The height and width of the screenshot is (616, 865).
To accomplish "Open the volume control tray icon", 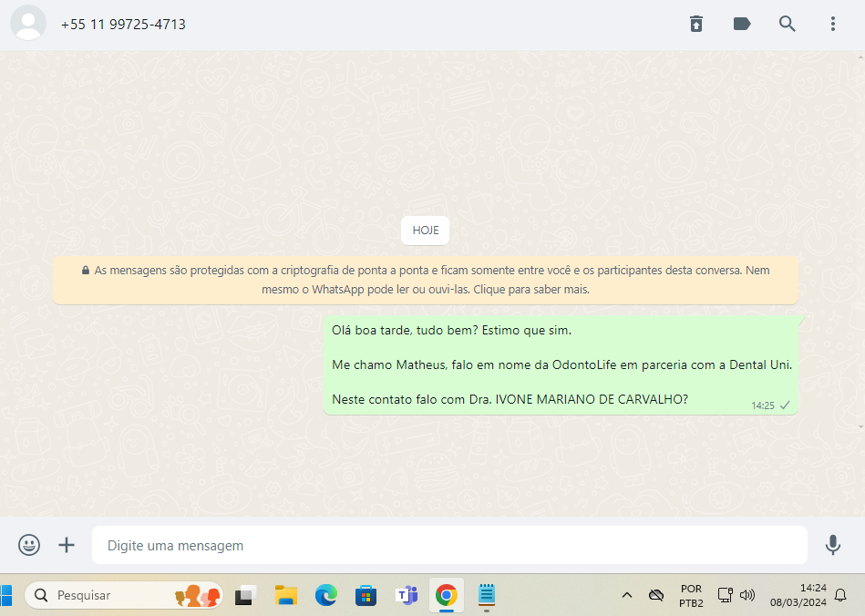I will click(x=747, y=595).
